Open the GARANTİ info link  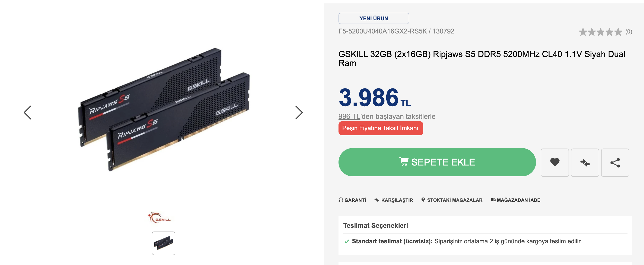[352, 200]
